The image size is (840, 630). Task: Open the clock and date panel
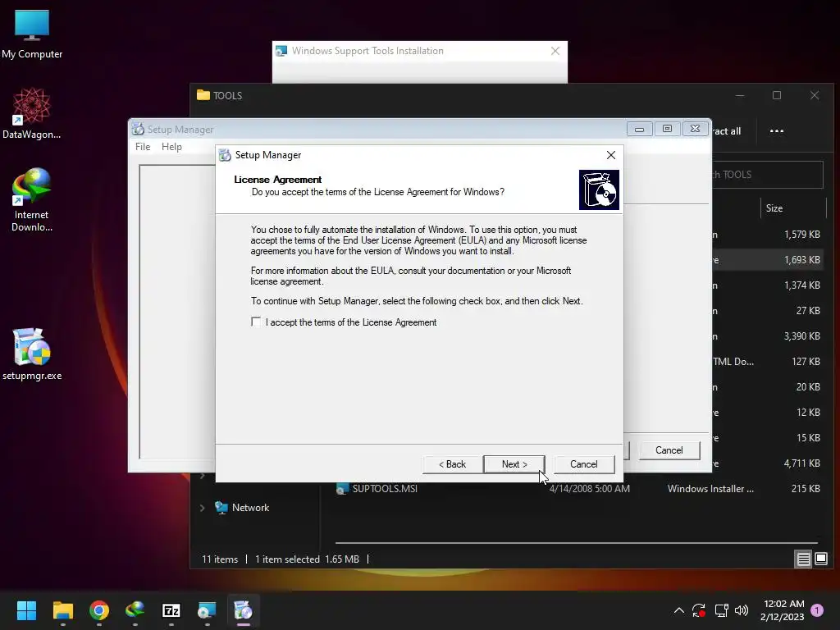click(782, 610)
